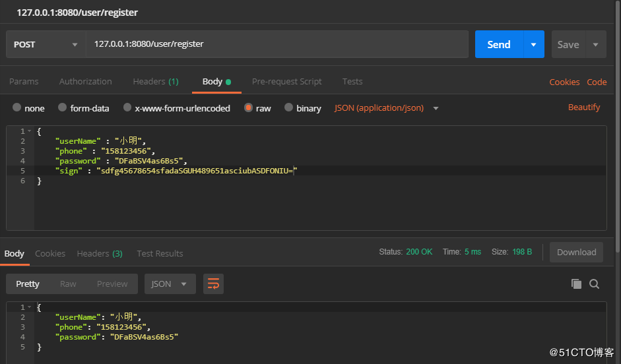The width and height of the screenshot is (621, 364).
Task: Show the response Test Results tab
Action: (x=160, y=253)
